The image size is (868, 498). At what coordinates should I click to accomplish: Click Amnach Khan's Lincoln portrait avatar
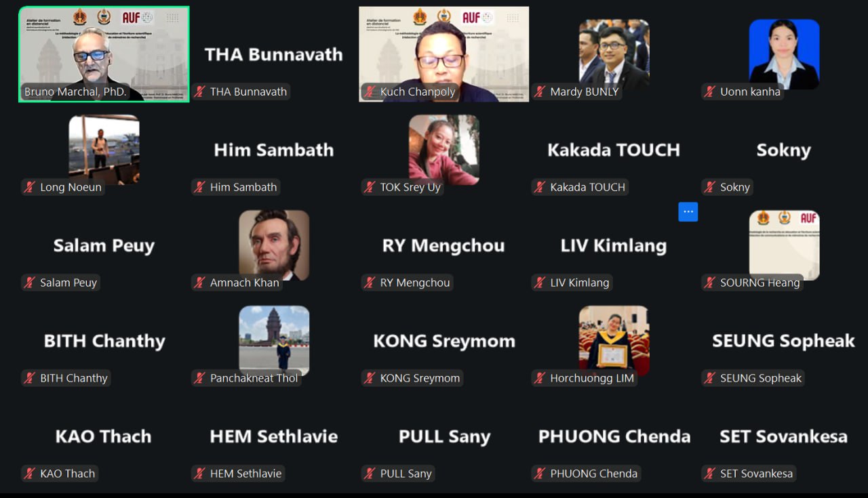click(x=274, y=245)
